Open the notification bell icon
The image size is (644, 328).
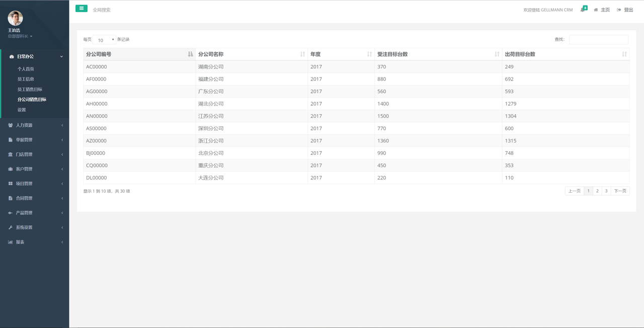583,10
